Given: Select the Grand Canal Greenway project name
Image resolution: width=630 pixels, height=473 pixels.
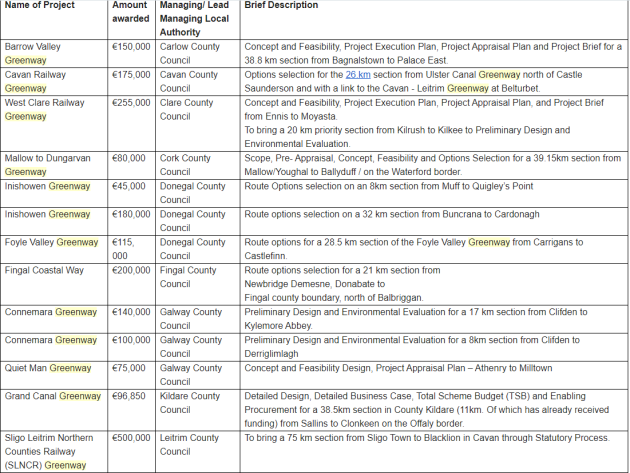Looking at the screenshot, I should (52, 396).
